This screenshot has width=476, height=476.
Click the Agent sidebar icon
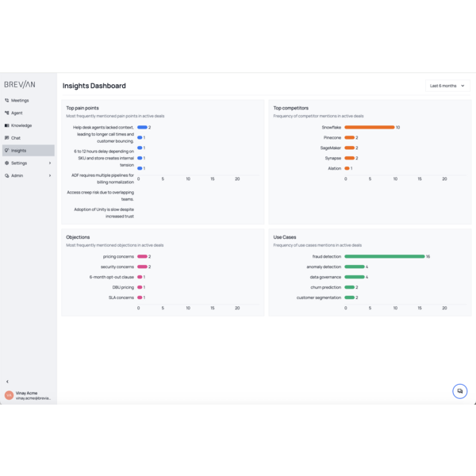click(7, 113)
